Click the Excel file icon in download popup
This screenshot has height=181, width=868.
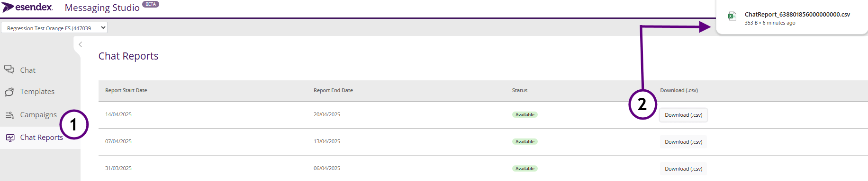(732, 16)
